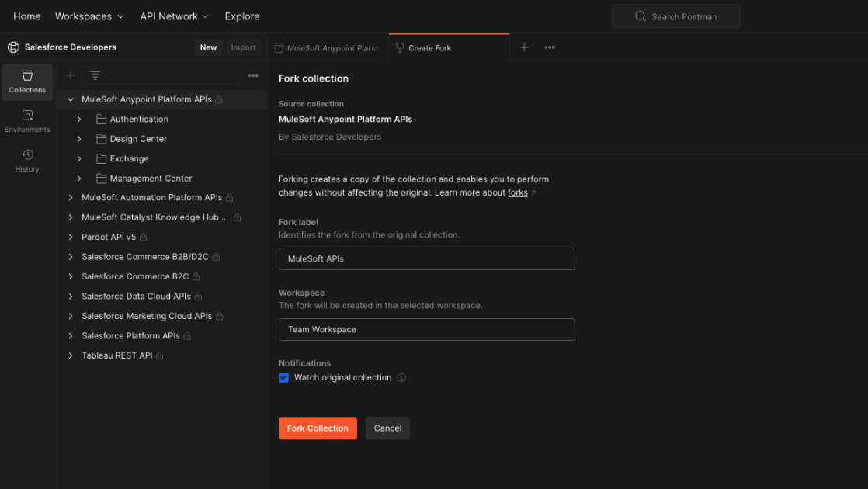Switch to the Environments panel
The width and height of the screenshot is (868, 489).
(x=27, y=121)
